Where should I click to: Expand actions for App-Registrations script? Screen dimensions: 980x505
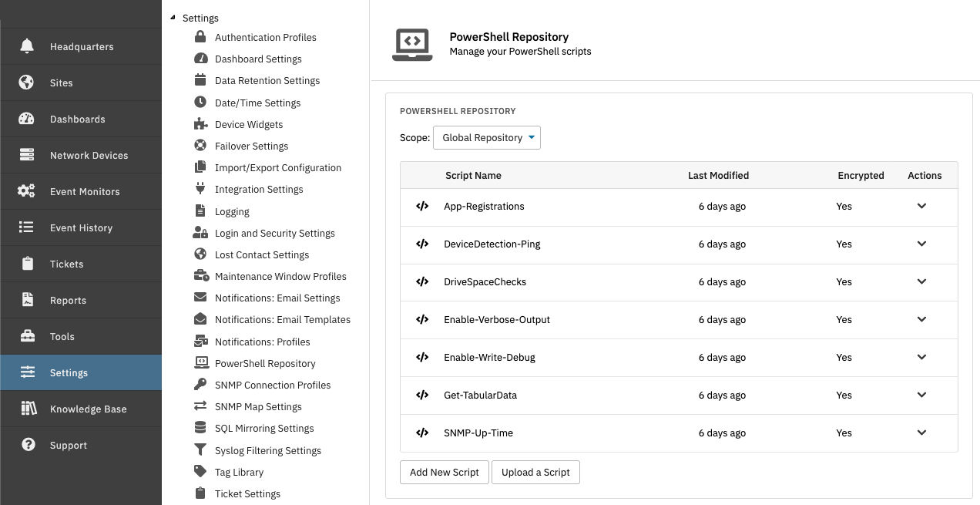[921, 206]
